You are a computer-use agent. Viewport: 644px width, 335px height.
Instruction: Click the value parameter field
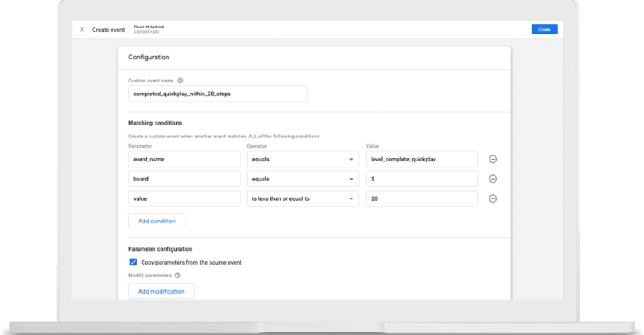[184, 198]
